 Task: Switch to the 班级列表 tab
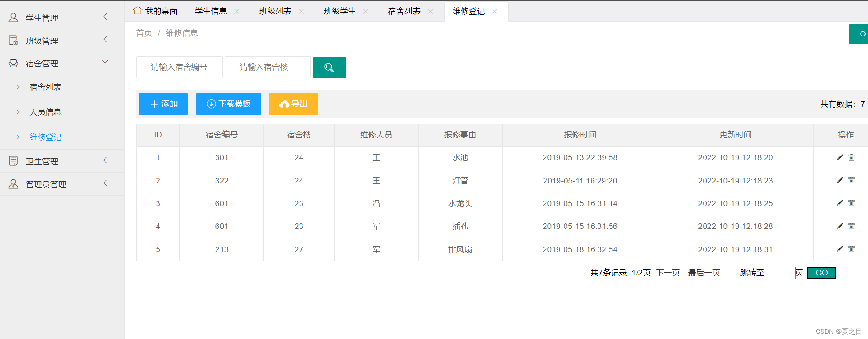click(276, 11)
